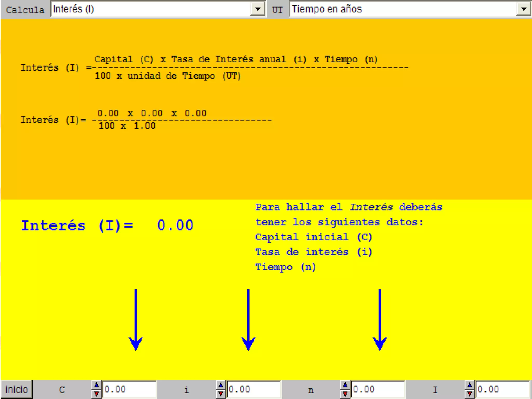Image resolution: width=532 pixels, height=399 pixels.
Task: Click the i interest rate input field
Action: [x=254, y=389]
